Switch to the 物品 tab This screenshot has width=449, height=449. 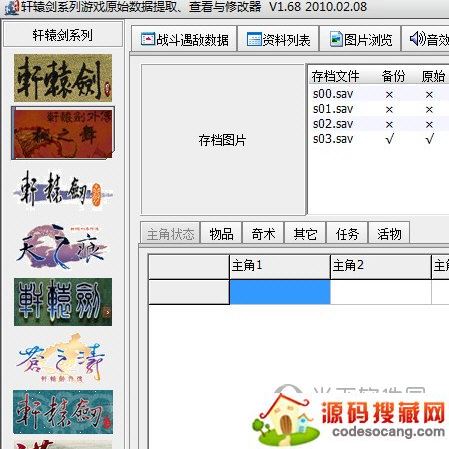(221, 234)
